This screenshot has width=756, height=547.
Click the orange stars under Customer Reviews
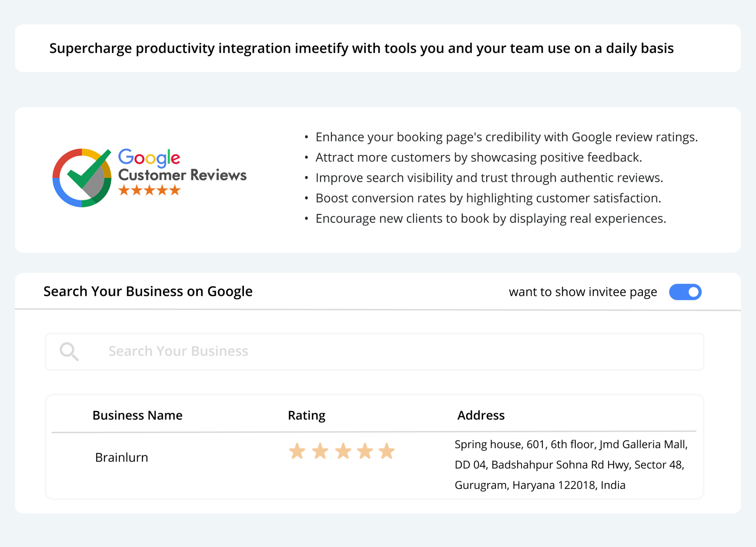coord(149,190)
